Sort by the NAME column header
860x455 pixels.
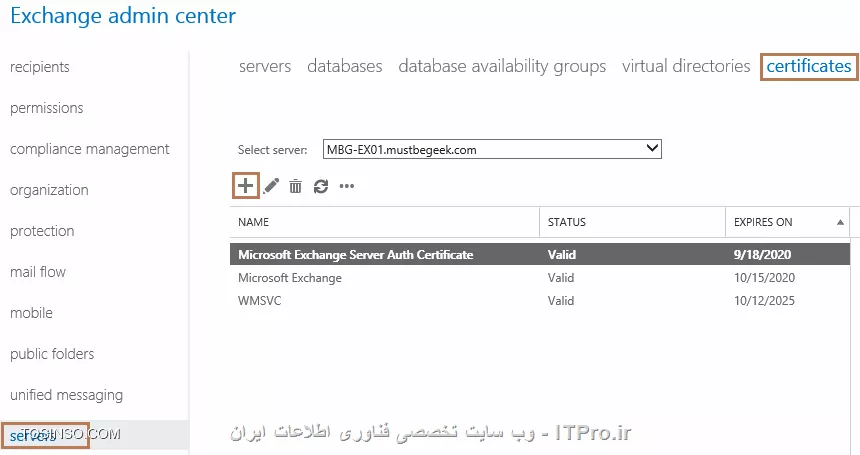[x=384, y=222]
